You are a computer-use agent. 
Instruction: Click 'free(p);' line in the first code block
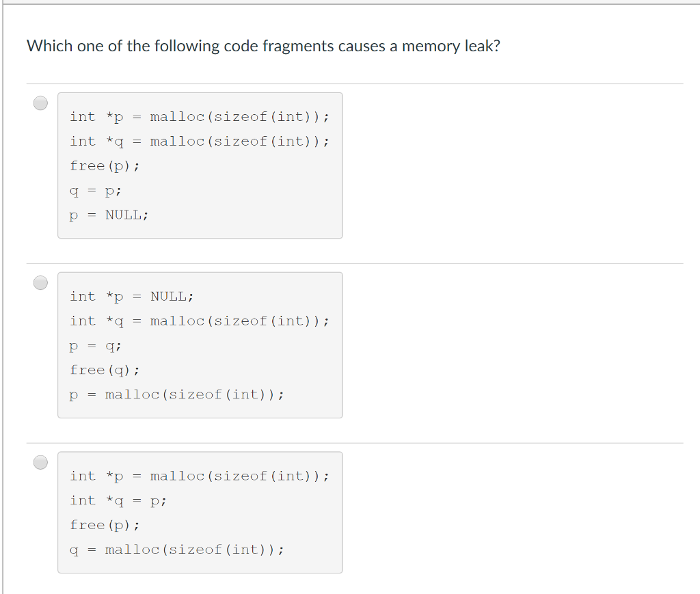point(105,166)
